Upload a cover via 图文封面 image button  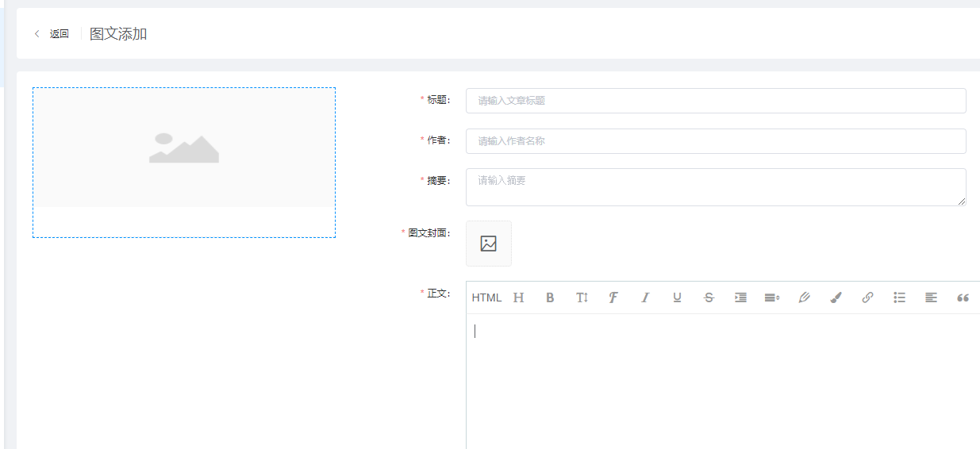coord(489,244)
